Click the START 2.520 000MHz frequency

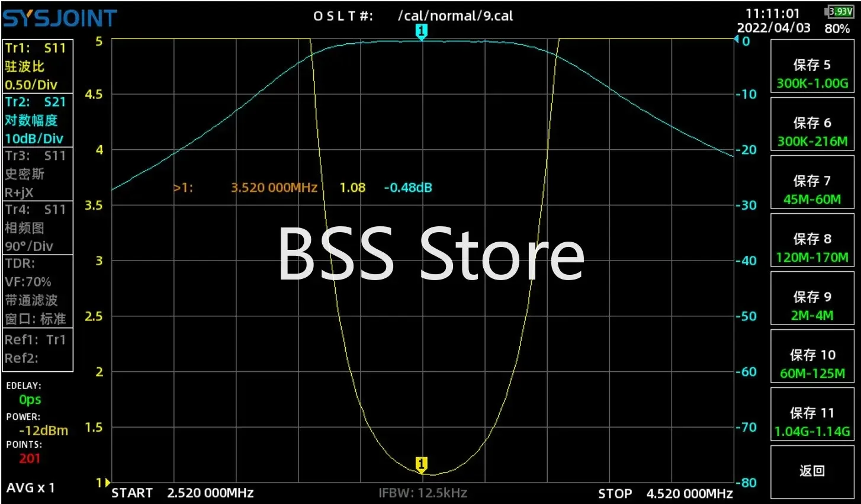pyautogui.click(x=182, y=493)
